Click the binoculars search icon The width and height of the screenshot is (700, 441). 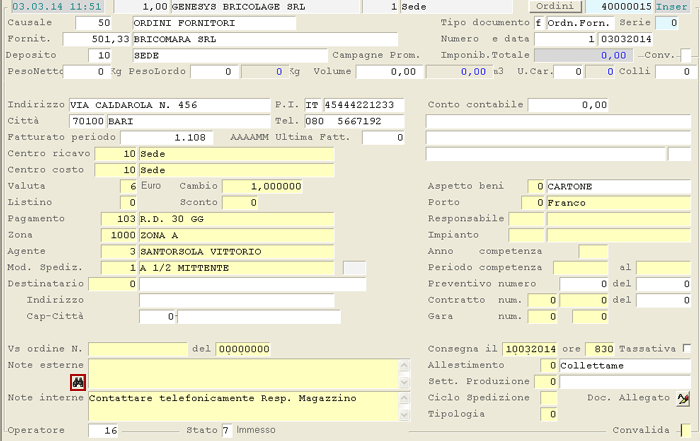pos(78,382)
